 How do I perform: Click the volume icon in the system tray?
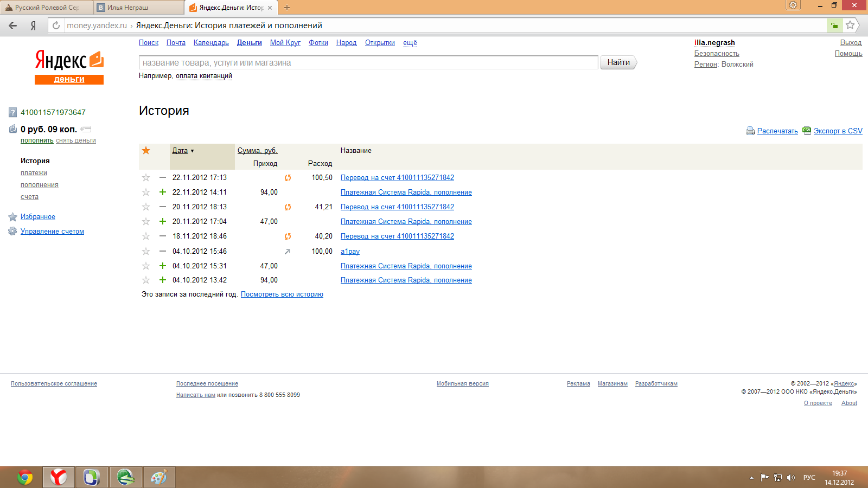click(790, 478)
